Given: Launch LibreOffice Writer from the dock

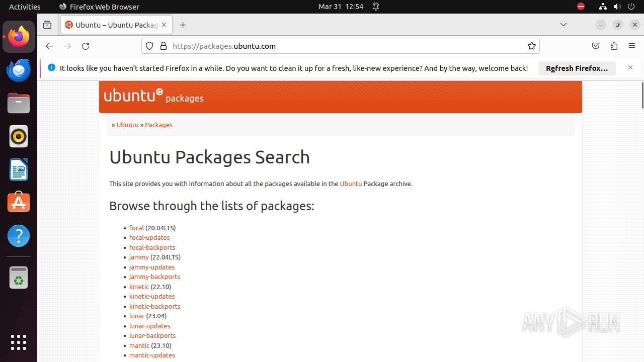Looking at the screenshot, I should 19,169.
